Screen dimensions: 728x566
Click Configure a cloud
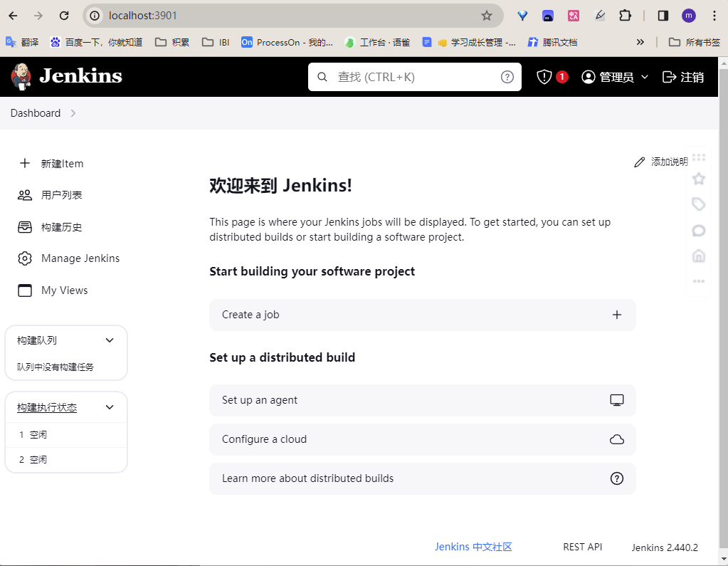click(x=423, y=439)
